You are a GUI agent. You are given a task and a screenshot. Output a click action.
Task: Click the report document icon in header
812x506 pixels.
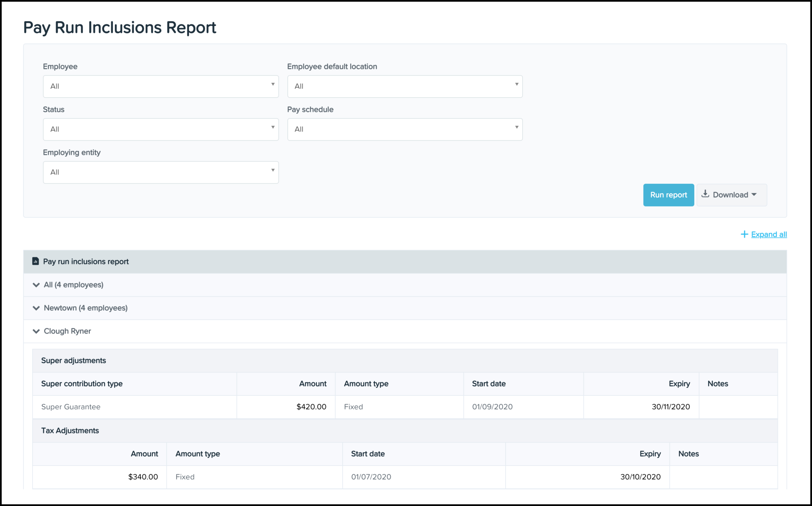point(35,261)
